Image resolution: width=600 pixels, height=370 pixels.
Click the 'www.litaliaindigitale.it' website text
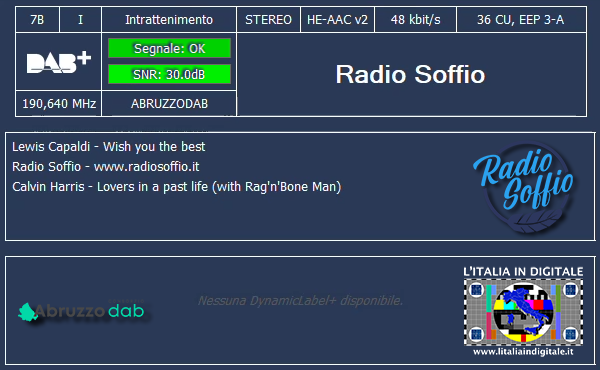[523, 352]
